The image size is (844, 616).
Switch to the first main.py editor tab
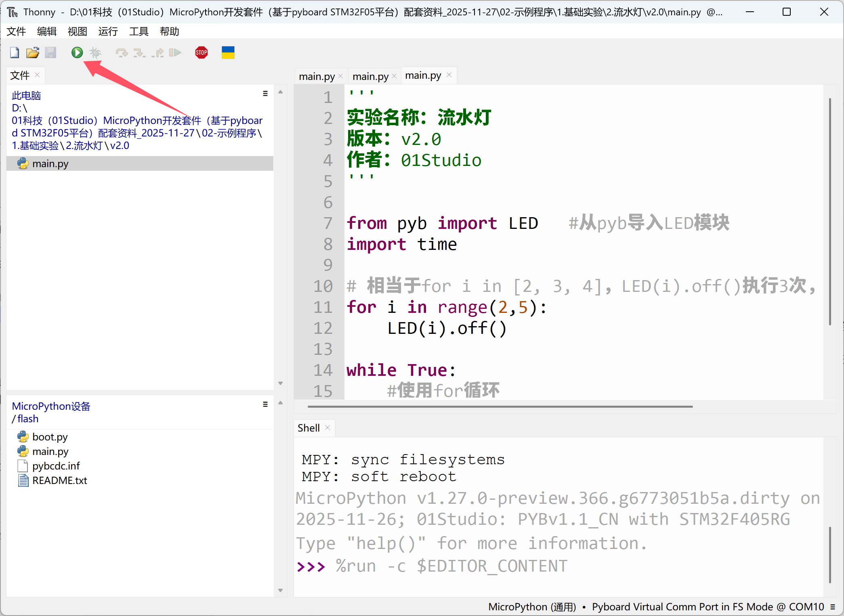[x=317, y=76]
